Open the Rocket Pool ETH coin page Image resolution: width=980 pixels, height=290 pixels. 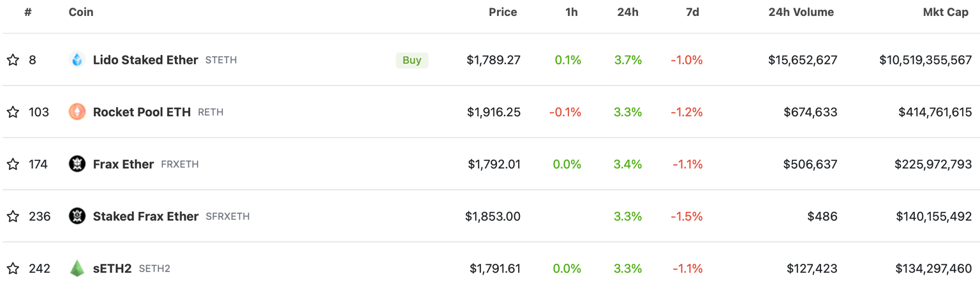[142, 112]
